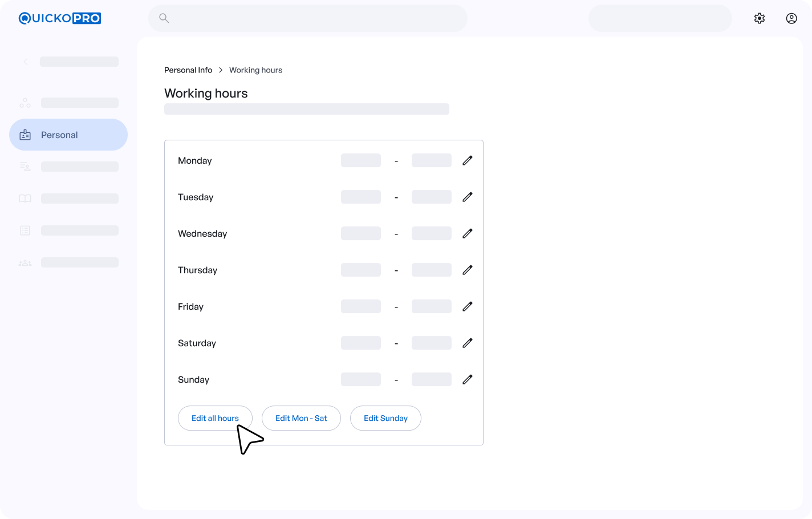Select the Personal sidebar menu item
This screenshot has width=812, height=519.
tap(68, 135)
